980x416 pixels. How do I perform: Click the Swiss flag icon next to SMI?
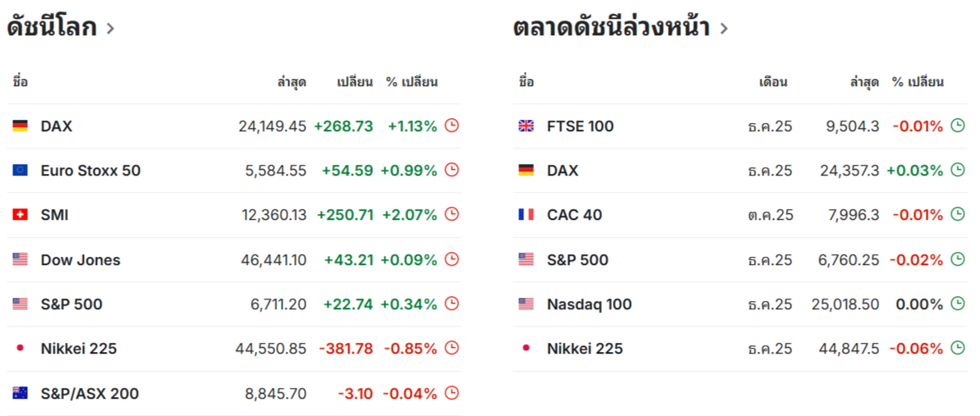point(20,215)
